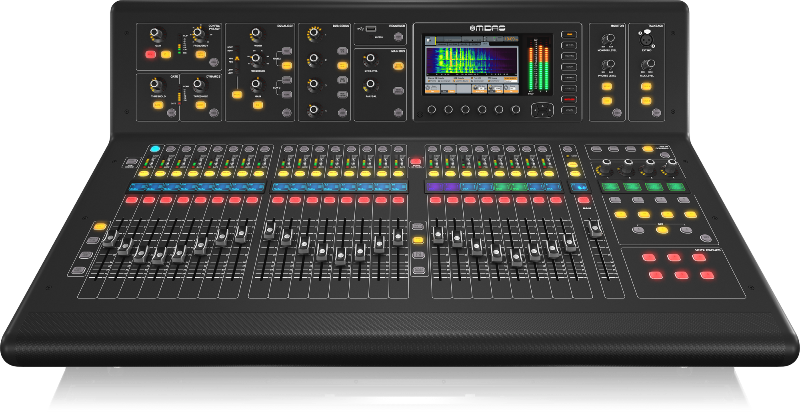Screen dimensions: 800x412
Task: Click the first channel fader in the left bank
Action: [110, 239]
